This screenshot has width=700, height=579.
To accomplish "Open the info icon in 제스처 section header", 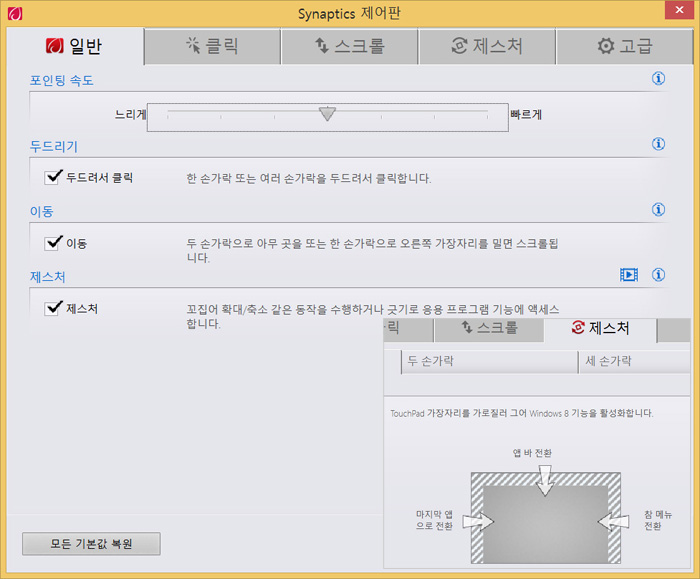I will pos(658,275).
